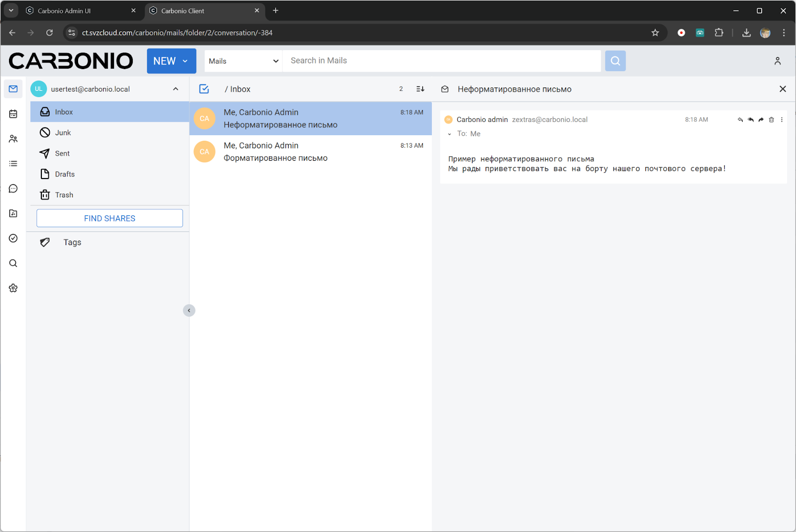The height and width of the screenshot is (532, 796).
Task: Select the Trash folder
Action: pos(109,195)
